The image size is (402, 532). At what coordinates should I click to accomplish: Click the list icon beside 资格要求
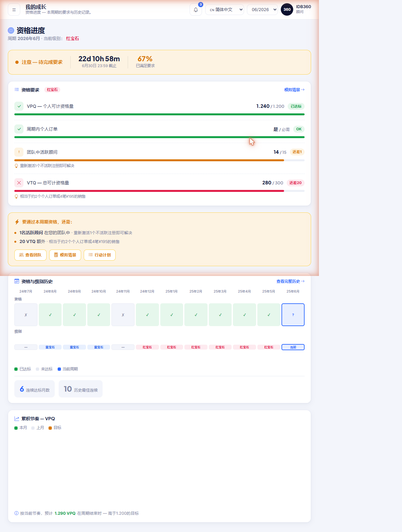pos(17,90)
